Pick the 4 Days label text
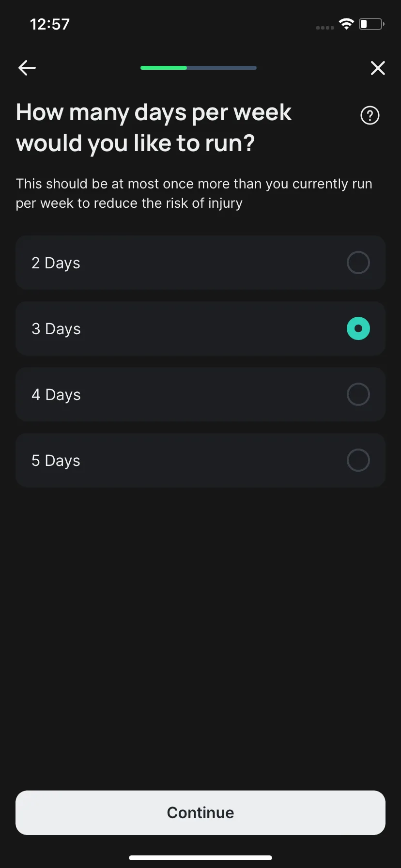 tap(56, 395)
